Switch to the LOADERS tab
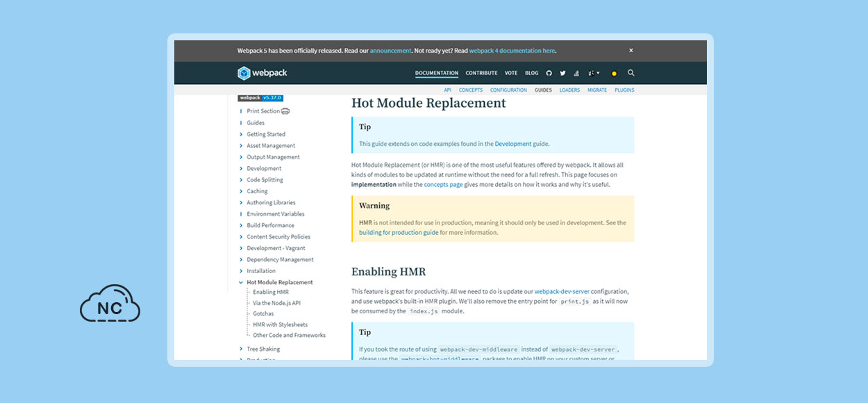This screenshot has height=403, width=868. pos(569,90)
